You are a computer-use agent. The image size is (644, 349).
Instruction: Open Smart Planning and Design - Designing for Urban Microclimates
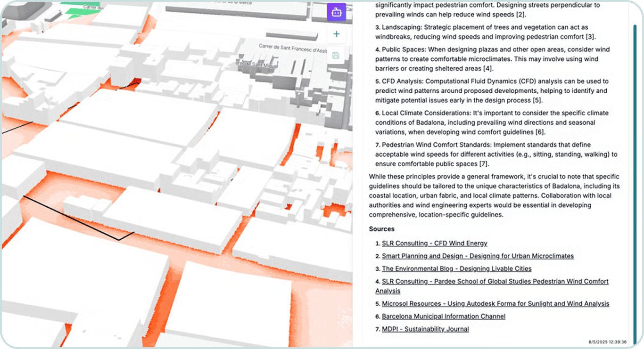click(478, 256)
